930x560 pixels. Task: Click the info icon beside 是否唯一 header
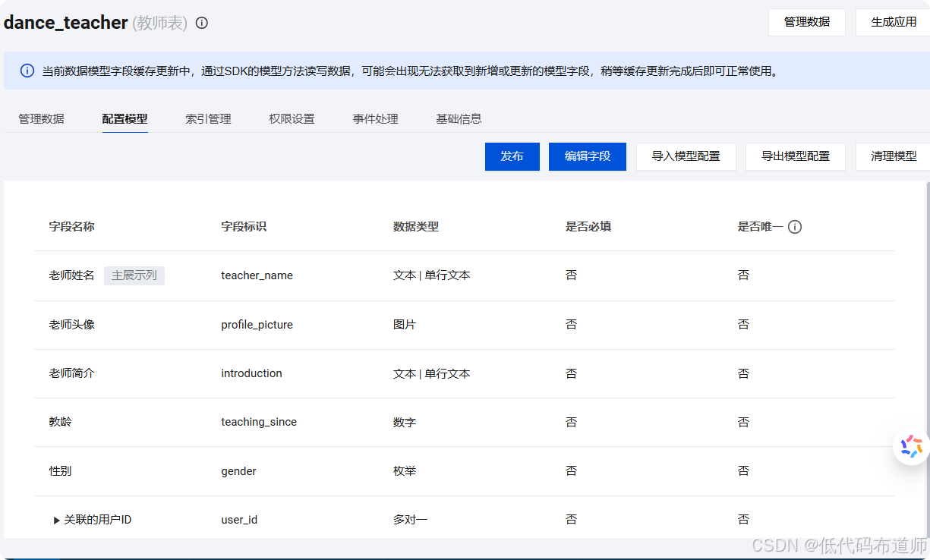795,227
